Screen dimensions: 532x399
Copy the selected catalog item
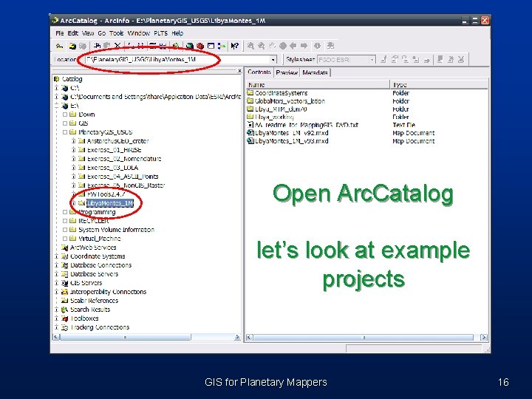click(x=97, y=46)
